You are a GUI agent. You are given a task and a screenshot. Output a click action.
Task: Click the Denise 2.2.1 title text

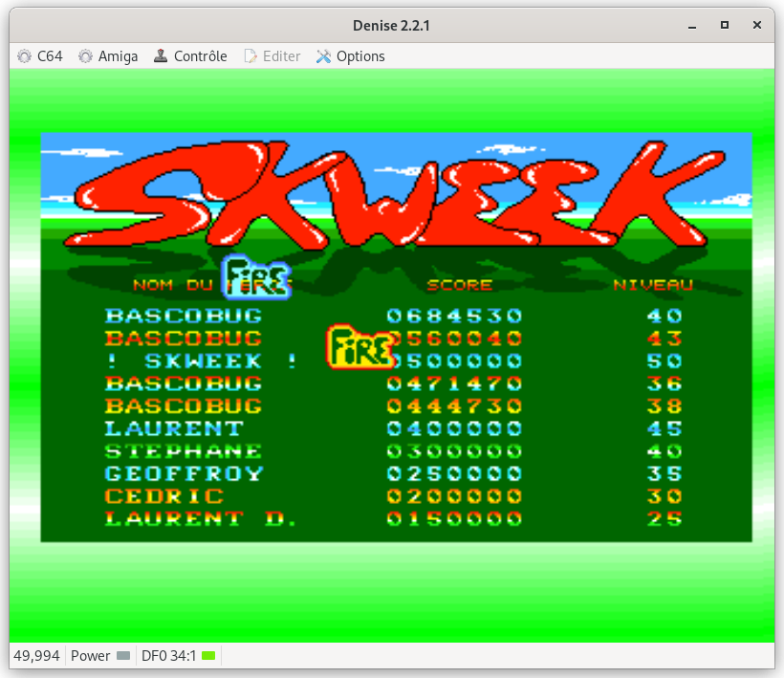pyautogui.click(x=391, y=26)
